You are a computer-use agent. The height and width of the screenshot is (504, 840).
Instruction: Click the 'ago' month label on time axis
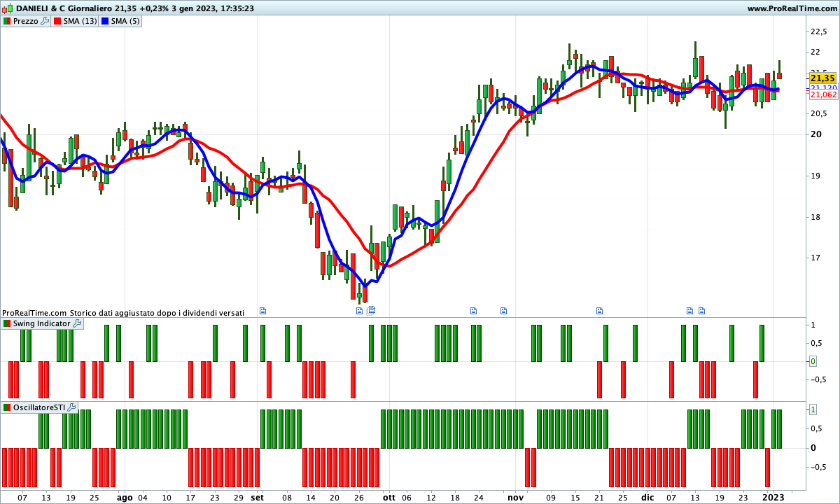[x=125, y=498]
